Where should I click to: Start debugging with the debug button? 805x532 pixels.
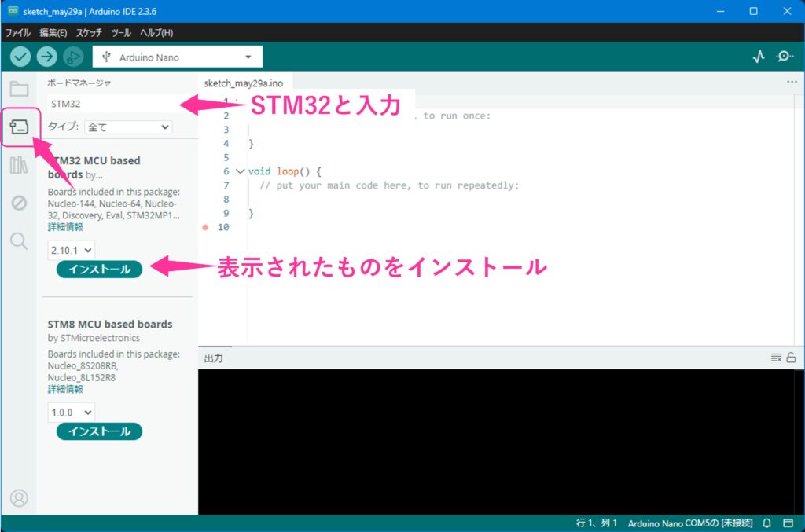click(73, 57)
